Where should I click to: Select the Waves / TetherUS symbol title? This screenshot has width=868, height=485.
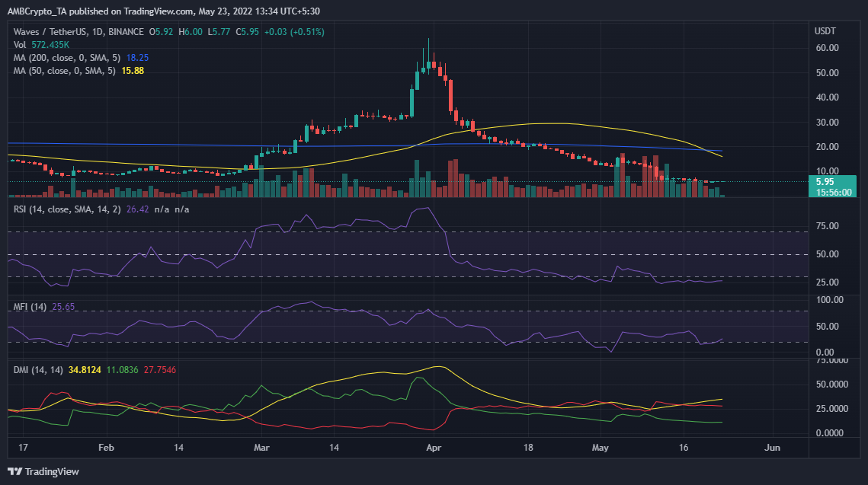tap(46, 34)
